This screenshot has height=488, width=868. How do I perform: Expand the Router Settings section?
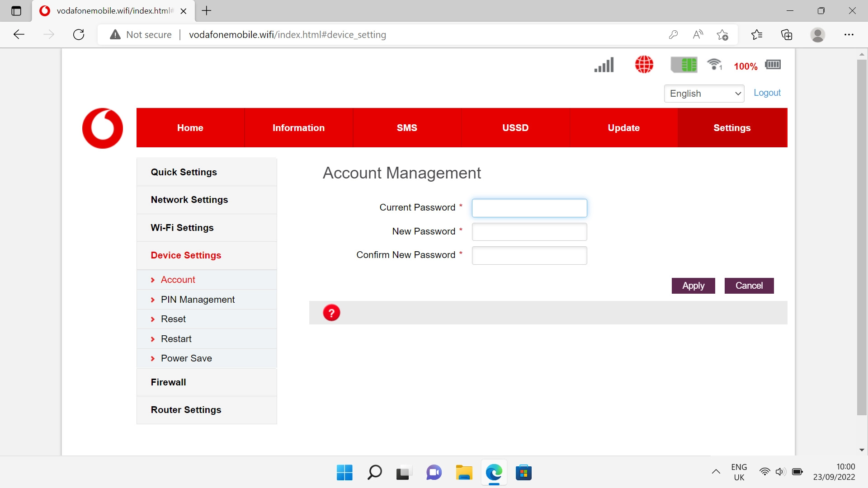click(x=186, y=410)
